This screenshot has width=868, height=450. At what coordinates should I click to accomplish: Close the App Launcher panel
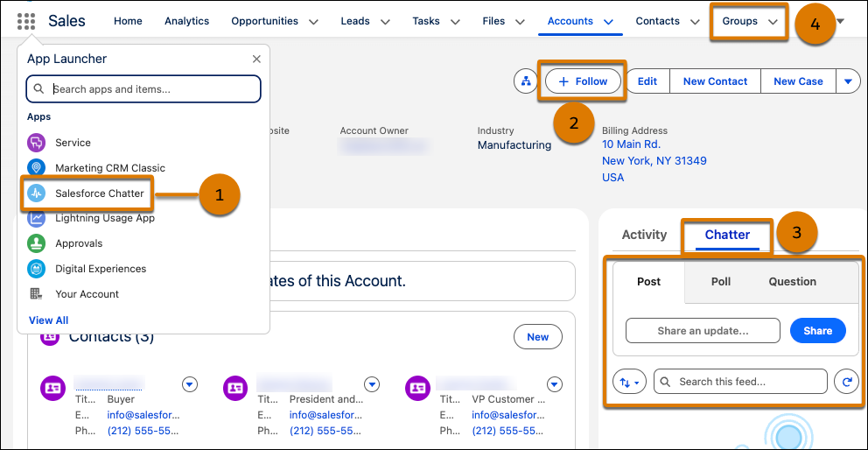click(x=256, y=60)
